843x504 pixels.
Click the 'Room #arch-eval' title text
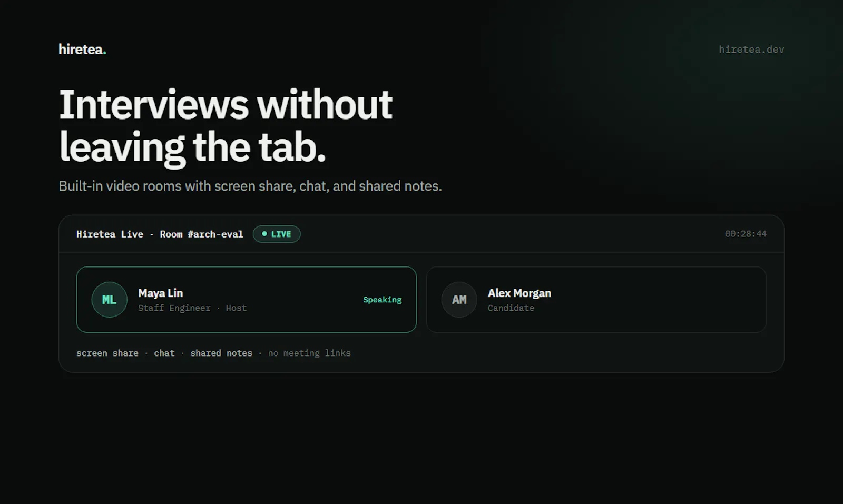pos(201,234)
